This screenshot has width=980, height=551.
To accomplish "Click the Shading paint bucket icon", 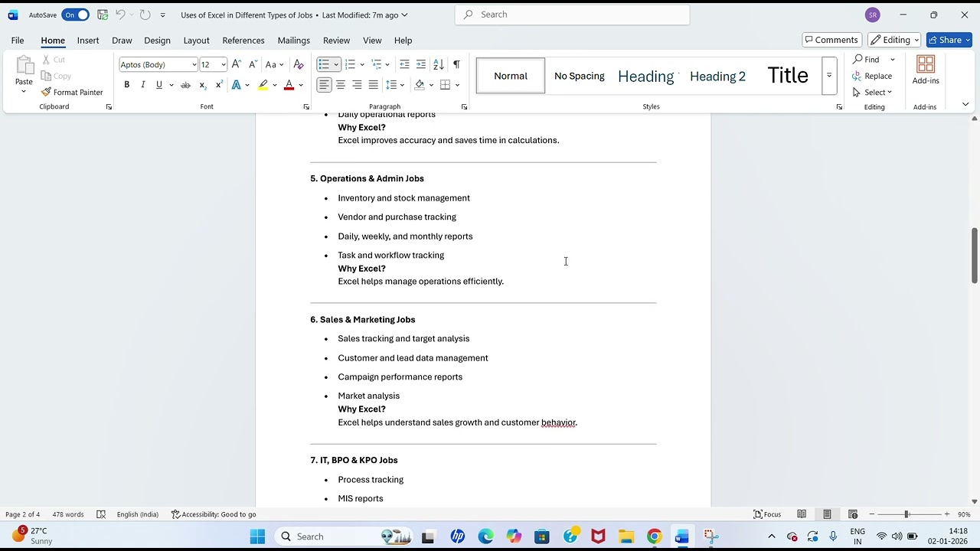I will pyautogui.click(x=419, y=85).
